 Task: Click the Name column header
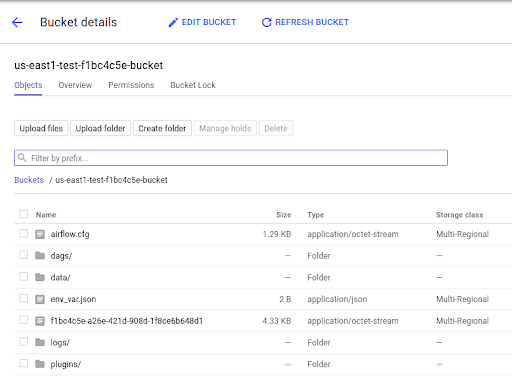click(46, 215)
